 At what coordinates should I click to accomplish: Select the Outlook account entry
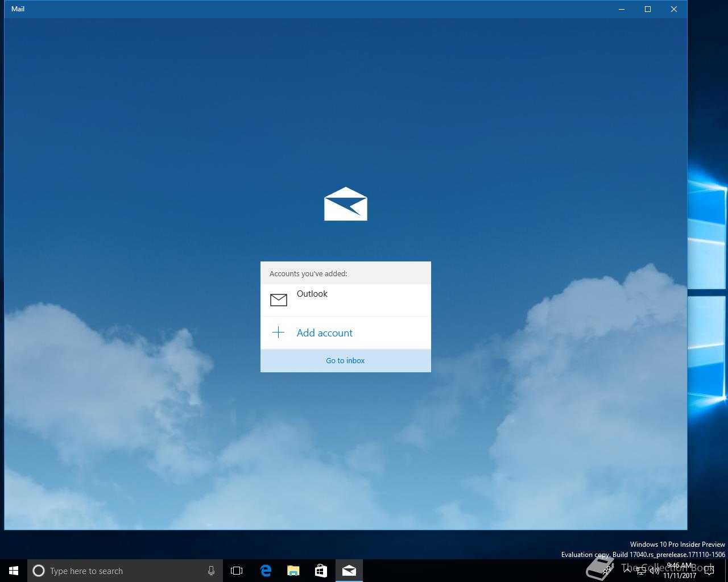pyautogui.click(x=346, y=300)
